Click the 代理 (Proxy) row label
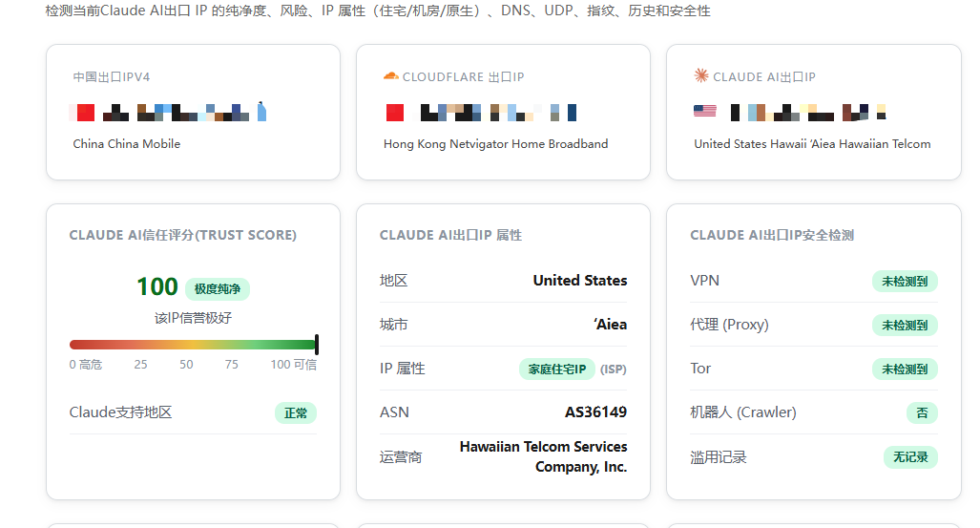980x528 pixels. [x=729, y=325]
